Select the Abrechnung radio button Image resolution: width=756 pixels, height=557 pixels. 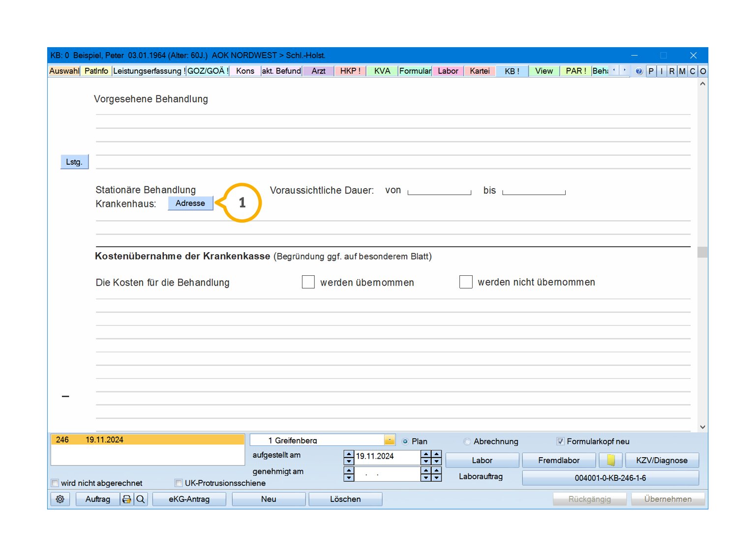point(467,441)
